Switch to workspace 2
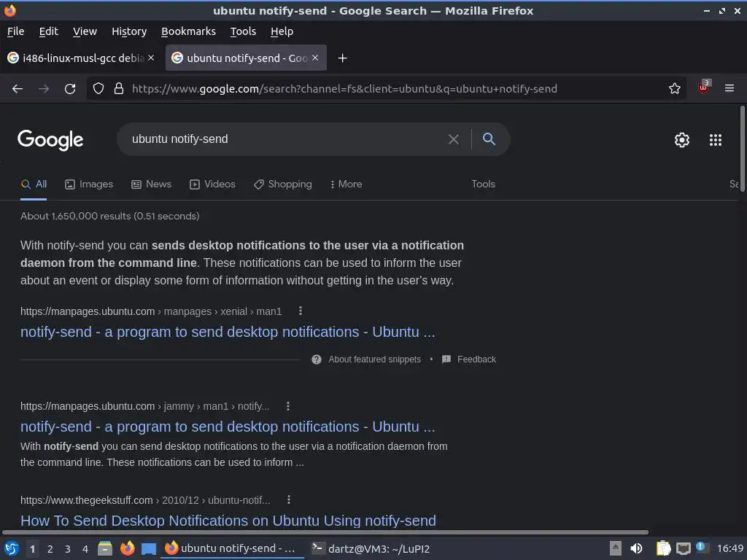 click(50, 549)
